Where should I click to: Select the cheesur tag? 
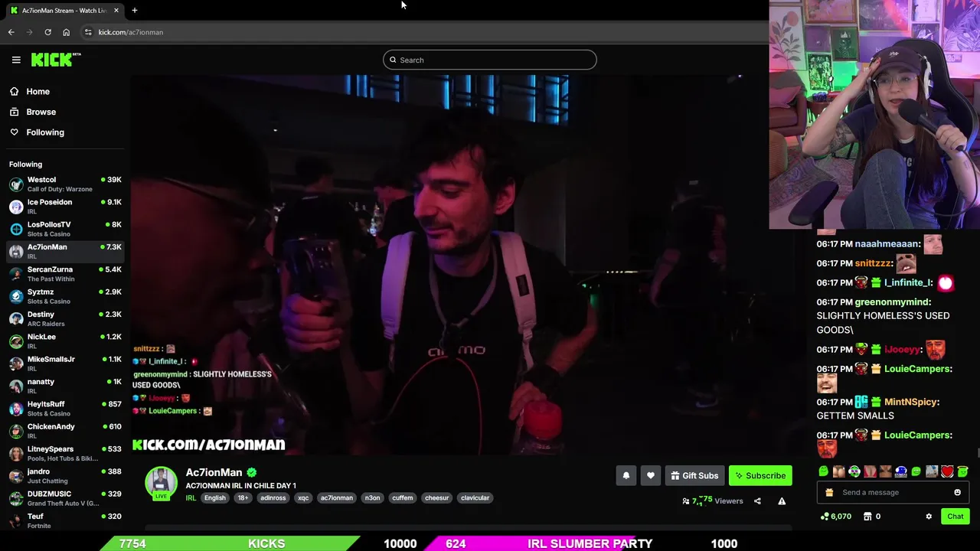tap(437, 498)
